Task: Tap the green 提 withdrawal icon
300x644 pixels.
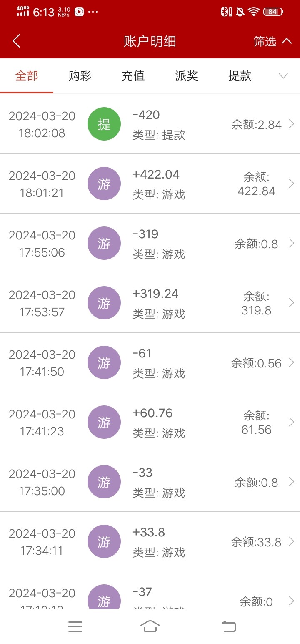Action: tap(104, 124)
